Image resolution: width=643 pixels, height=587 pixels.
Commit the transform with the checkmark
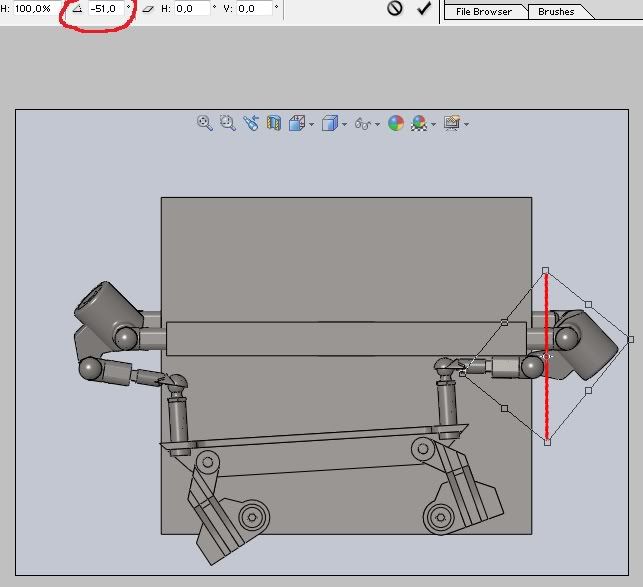pos(424,8)
